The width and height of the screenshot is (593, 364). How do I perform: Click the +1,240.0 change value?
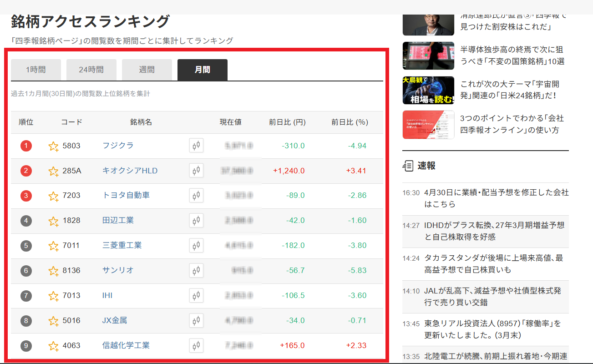pyautogui.click(x=289, y=171)
